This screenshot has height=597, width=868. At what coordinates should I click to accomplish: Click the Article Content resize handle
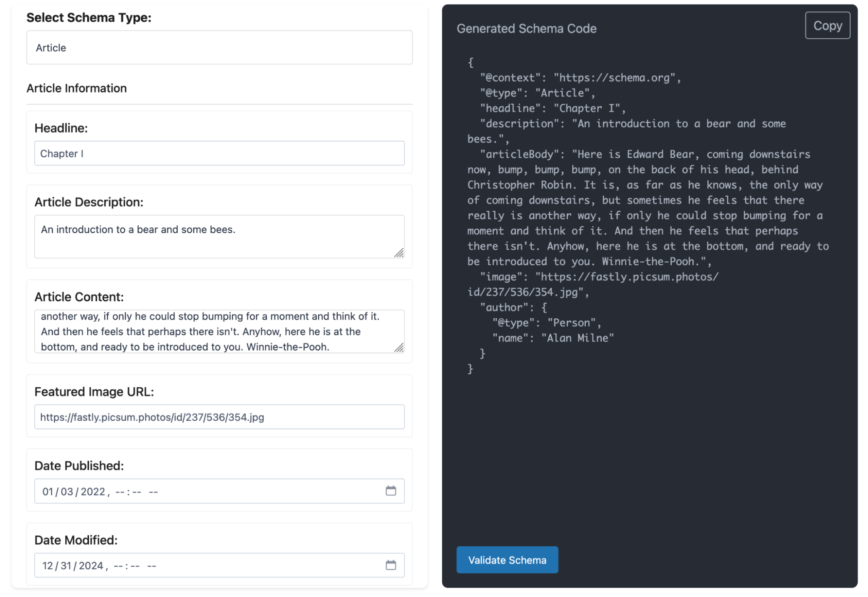click(399, 347)
